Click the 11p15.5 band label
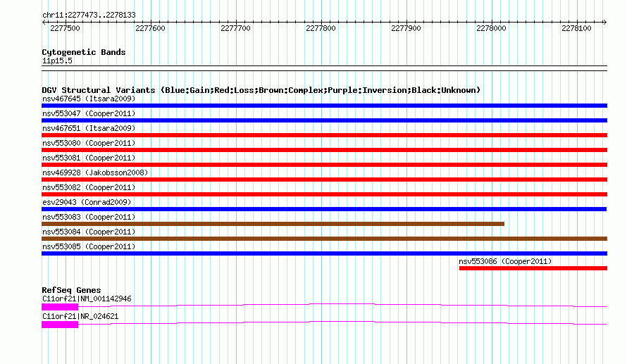The image size is (627, 364). [x=57, y=61]
